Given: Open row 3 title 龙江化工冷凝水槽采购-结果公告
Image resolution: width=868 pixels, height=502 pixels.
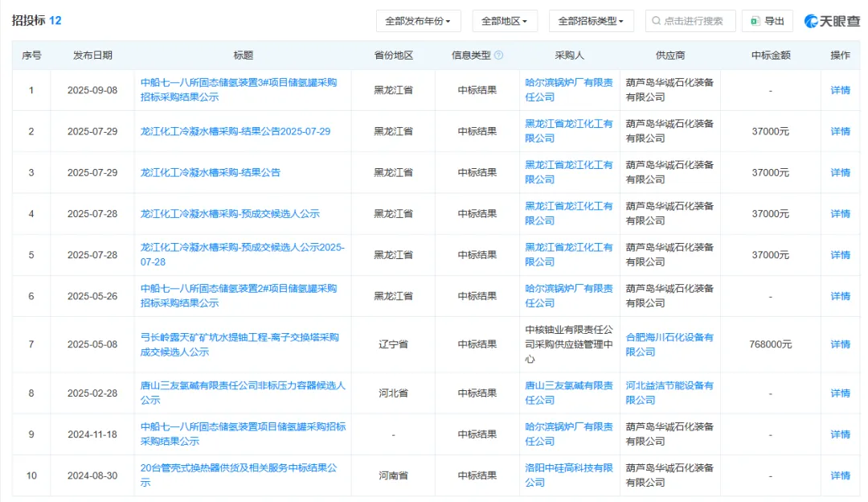Looking at the screenshot, I should click(x=211, y=172).
